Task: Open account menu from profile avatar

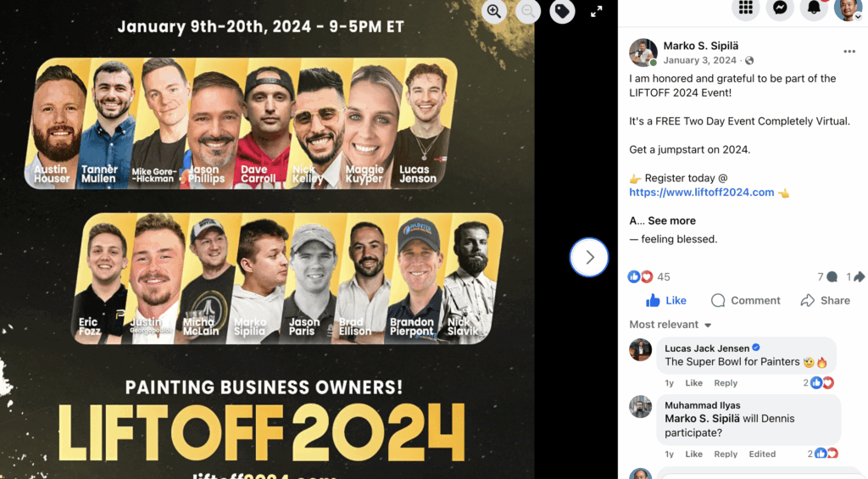Action: 848,9
